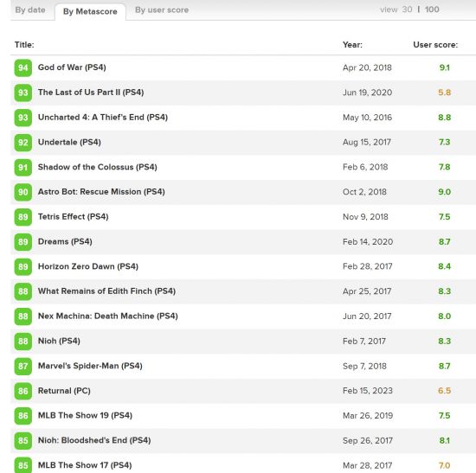Set view to 30 results

407,10
